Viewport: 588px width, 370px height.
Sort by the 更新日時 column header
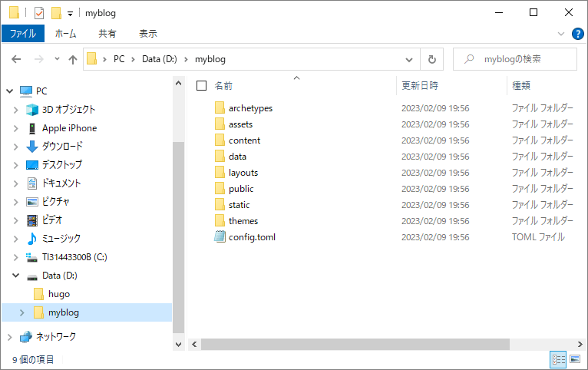tap(420, 85)
